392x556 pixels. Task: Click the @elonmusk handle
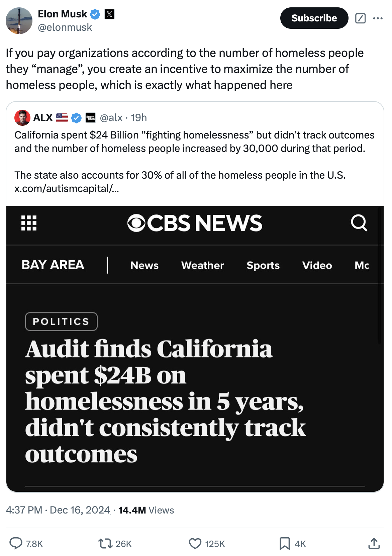tap(65, 27)
